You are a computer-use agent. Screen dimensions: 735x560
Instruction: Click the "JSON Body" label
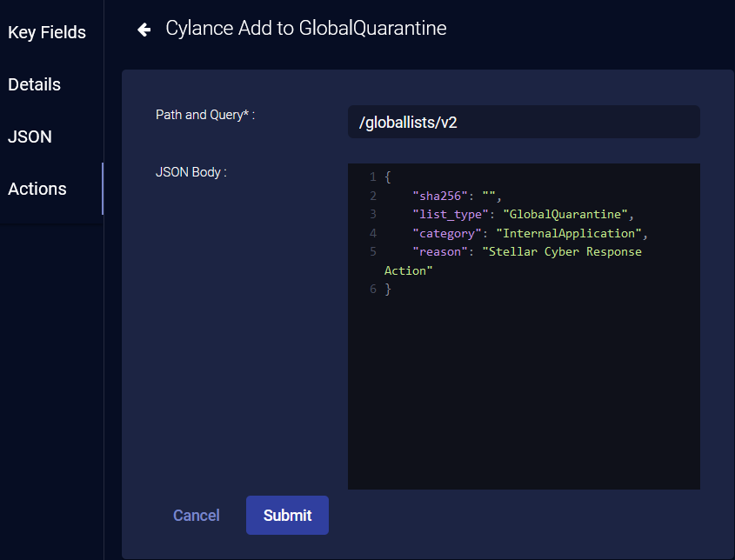pos(190,172)
